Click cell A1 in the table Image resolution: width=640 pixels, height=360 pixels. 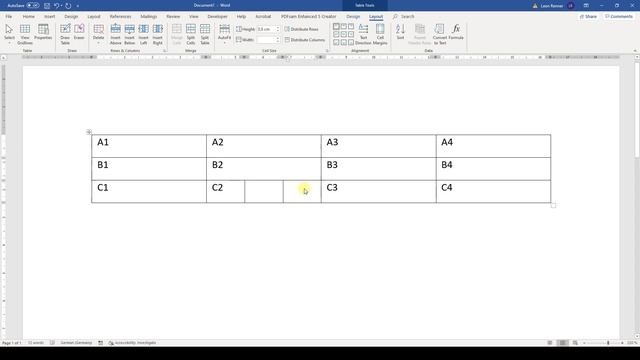click(x=149, y=146)
